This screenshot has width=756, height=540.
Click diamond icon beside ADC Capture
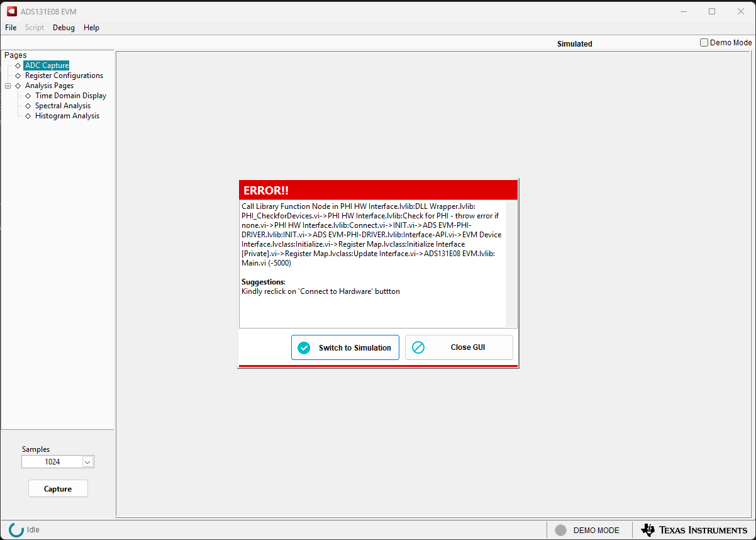coord(18,65)
